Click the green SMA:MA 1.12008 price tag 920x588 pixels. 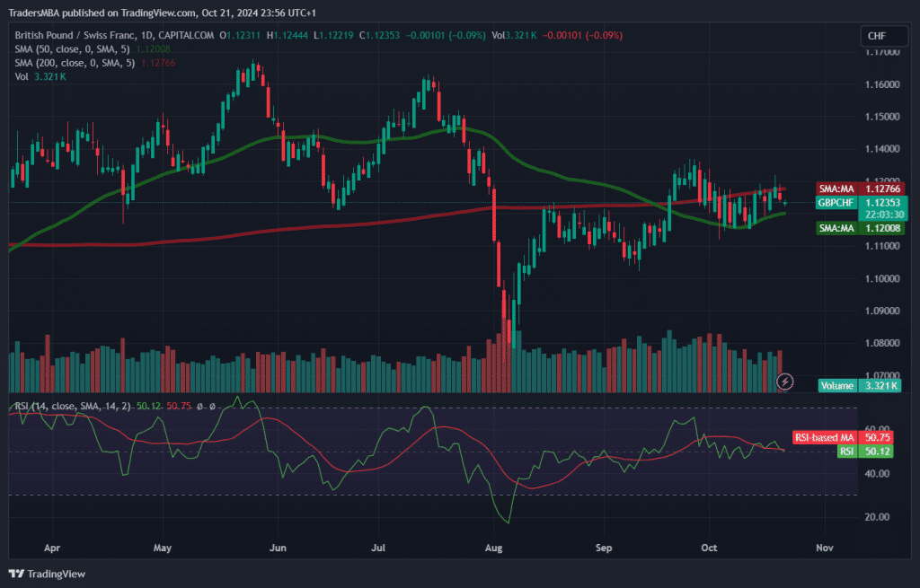(860, 230)
